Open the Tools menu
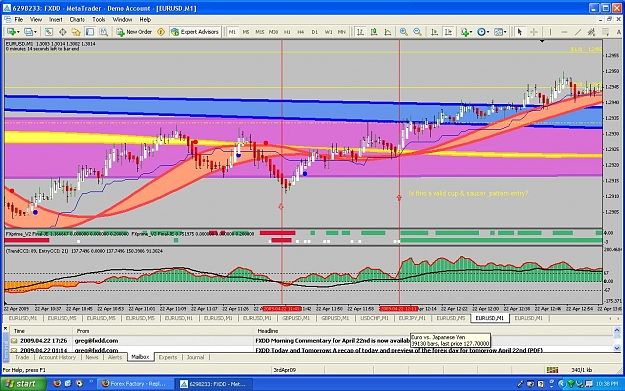 [98, 19]
